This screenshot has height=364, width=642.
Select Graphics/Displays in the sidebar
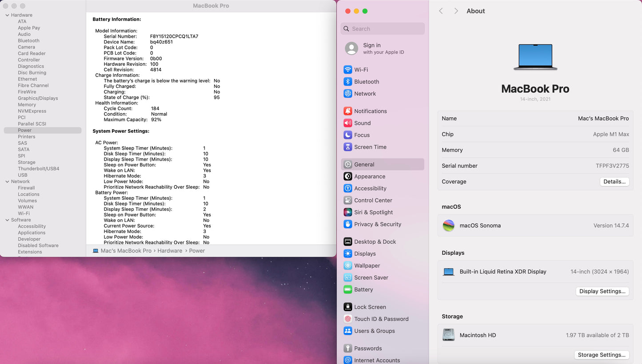pos(38,98)
